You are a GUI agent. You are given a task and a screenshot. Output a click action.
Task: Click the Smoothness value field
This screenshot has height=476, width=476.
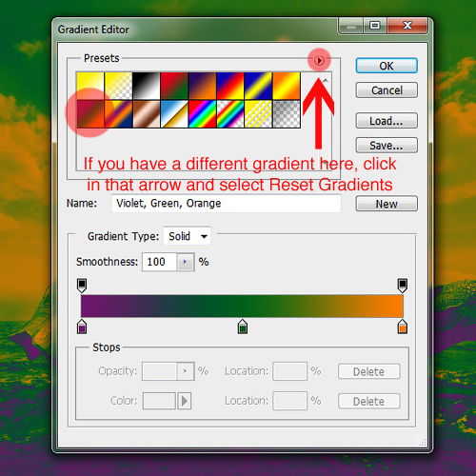pos(160,262)
